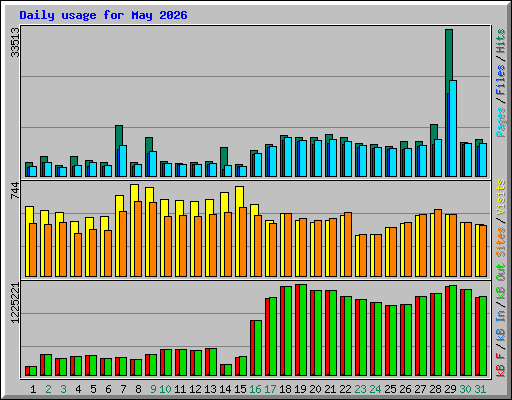Click weekend day 10 label on the axis

(165, 389)
